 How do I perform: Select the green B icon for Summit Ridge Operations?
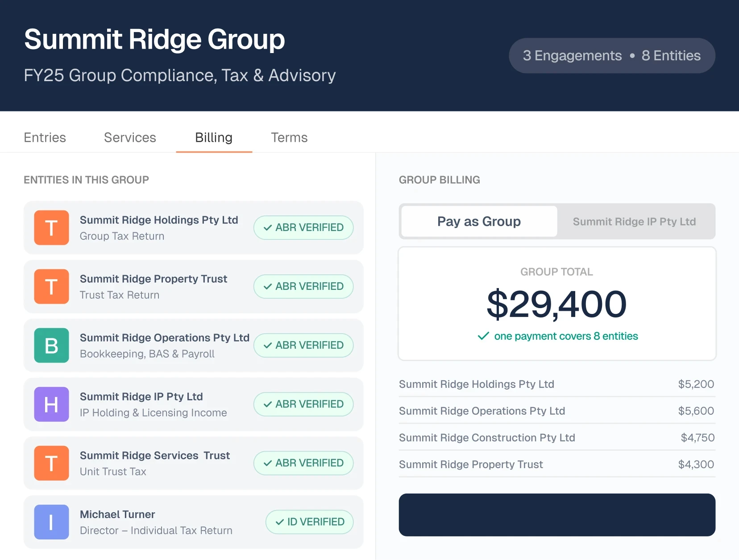click(51, 346)
